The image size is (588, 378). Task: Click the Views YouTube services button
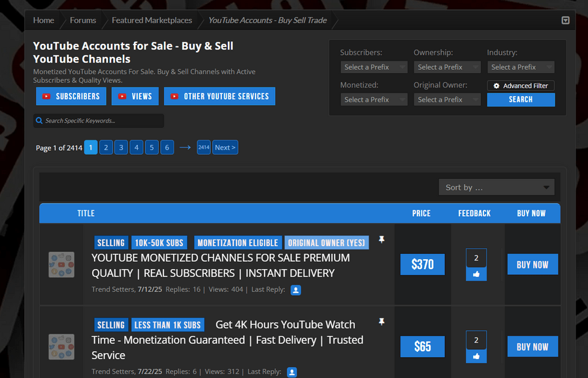tap(135, 96)
